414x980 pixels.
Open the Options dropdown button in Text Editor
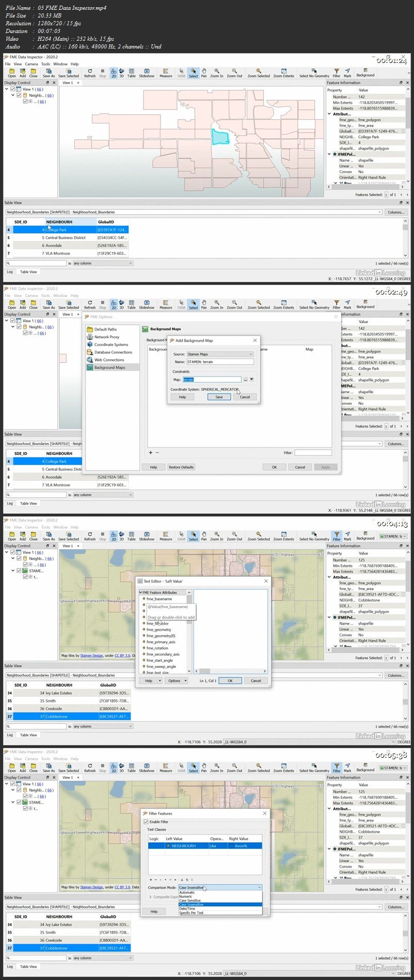[x=176, y=681]
